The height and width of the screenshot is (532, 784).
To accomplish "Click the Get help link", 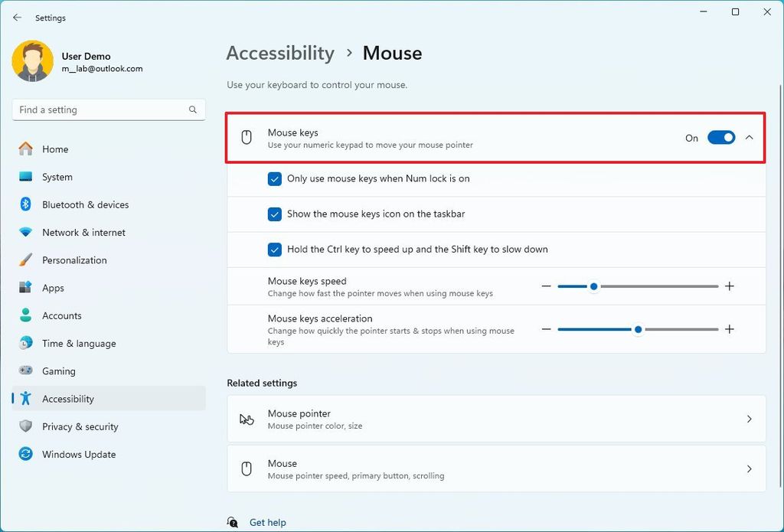I will pos(267,522).
